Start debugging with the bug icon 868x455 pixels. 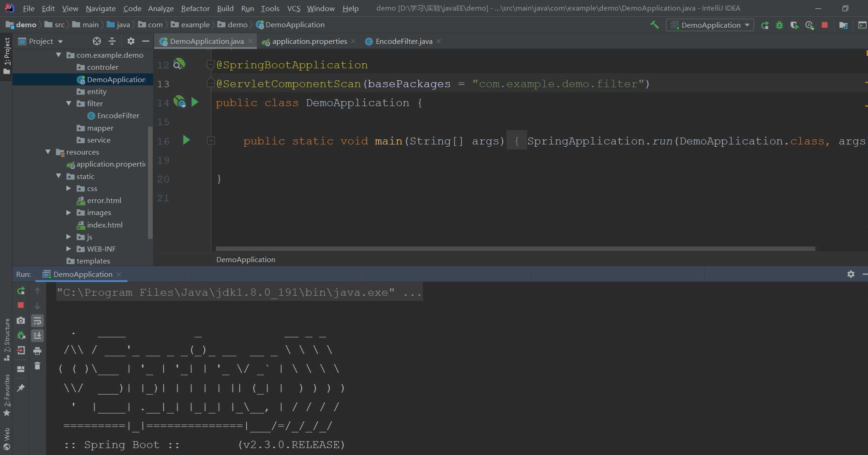[x=779, y=25]
